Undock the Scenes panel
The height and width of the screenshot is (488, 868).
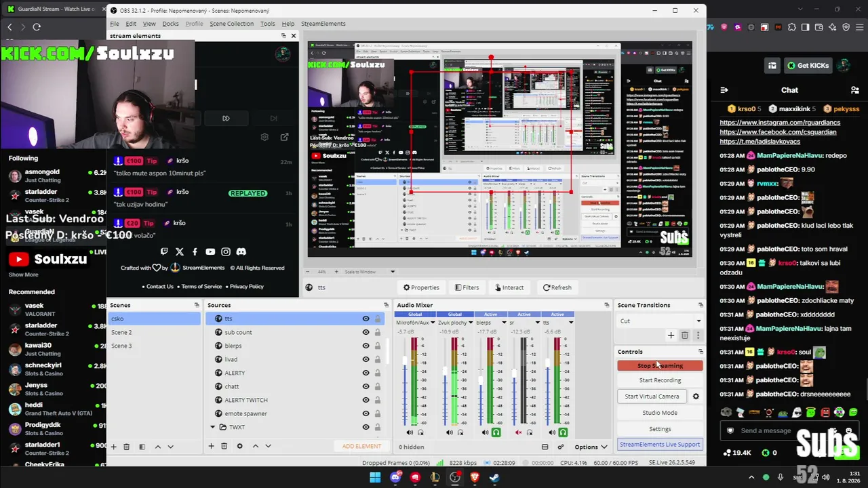(197, 305)
